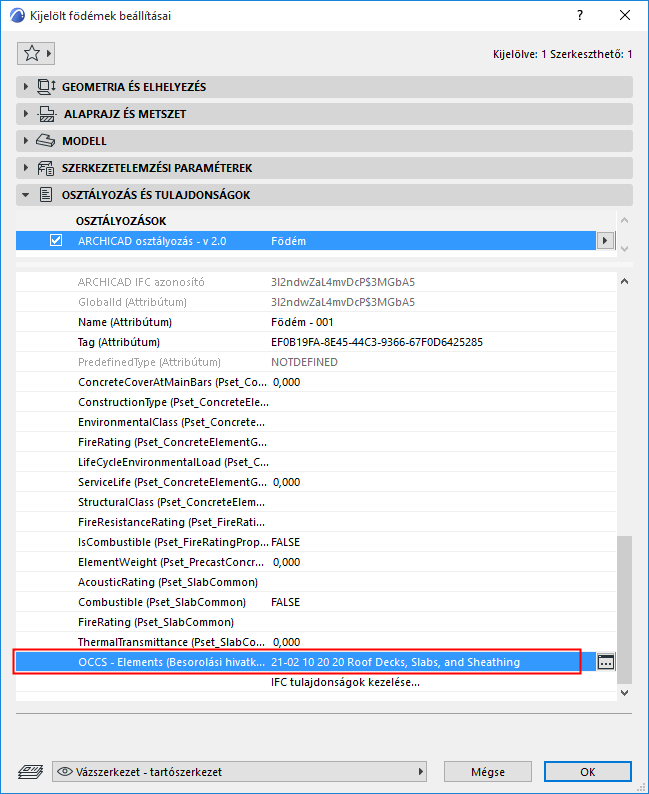Select the Name (Attribútum) value Födém - 001
Image resolution: width=649 pixels, height=794 pixels.
pyautogui.click(x=302, y=322)
